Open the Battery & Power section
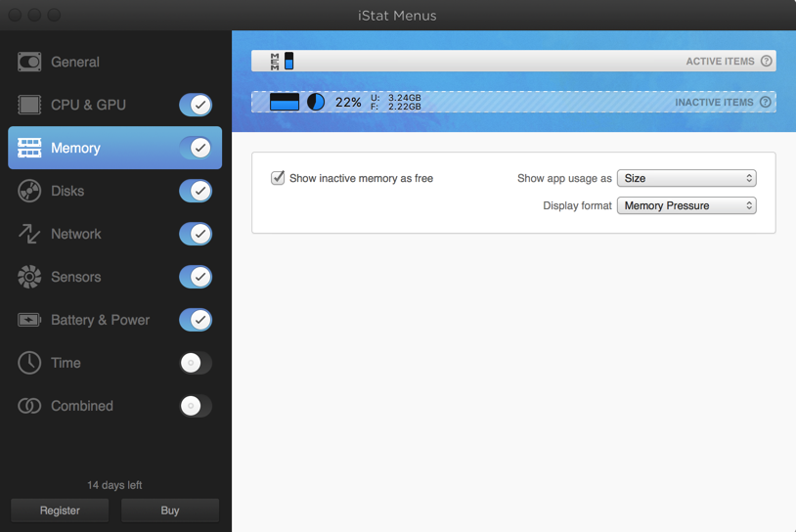 (114, 320)
